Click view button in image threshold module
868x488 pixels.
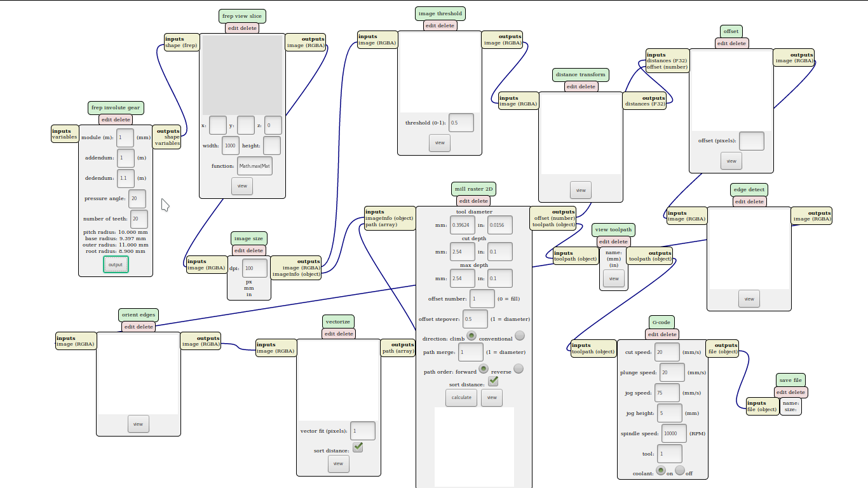(x=440, y=143)
